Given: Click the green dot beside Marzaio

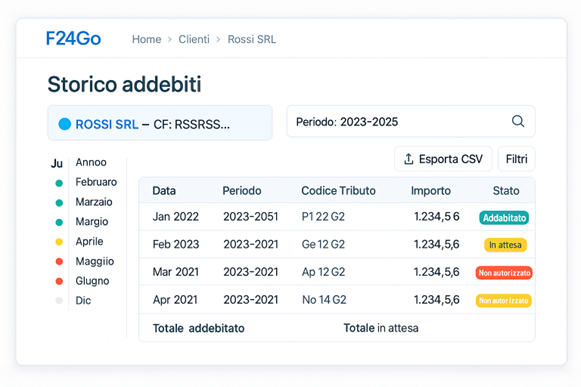Looking at the screenshot, I should tap(59, 203).
